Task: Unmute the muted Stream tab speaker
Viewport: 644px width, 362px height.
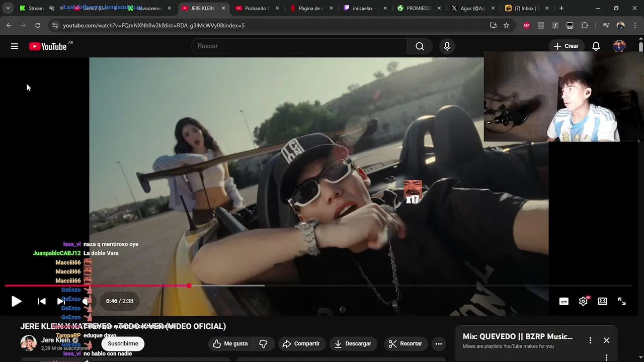Action: [x=51, y=8]
